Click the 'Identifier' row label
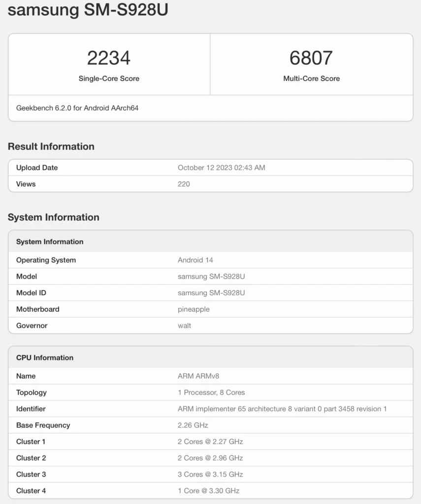The image size is (421, 504). pos(31,409)
